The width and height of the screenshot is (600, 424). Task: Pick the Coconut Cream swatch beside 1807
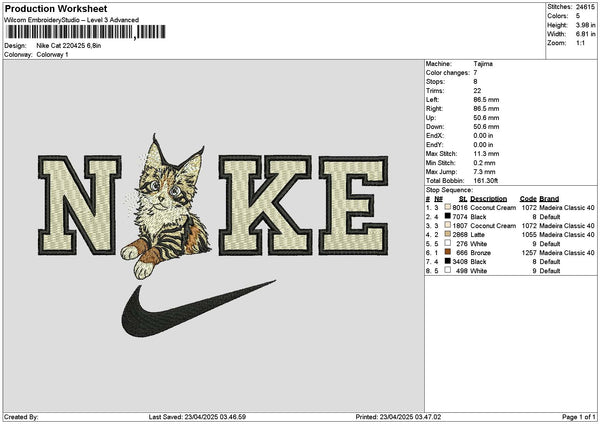(x=447, y=225)
